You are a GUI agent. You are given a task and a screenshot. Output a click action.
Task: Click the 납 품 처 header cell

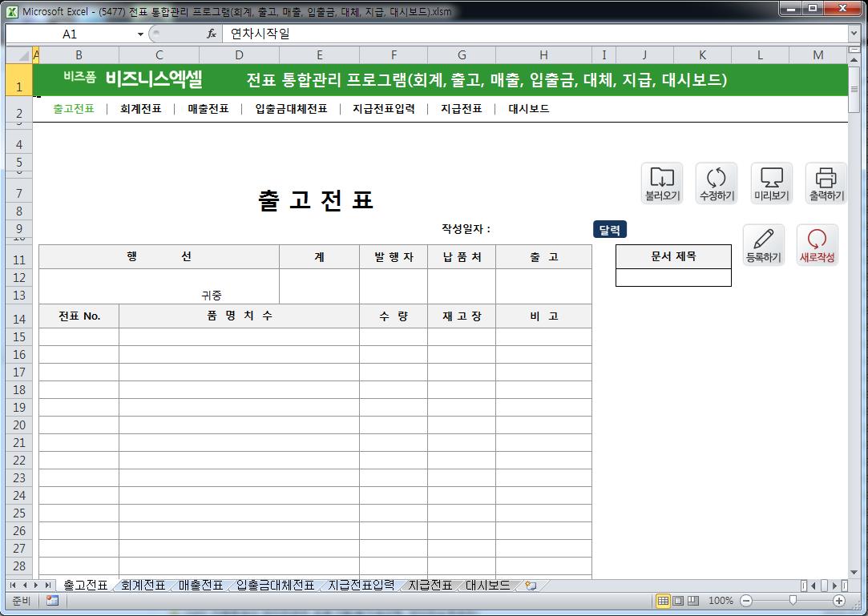(x=462, y=257)
